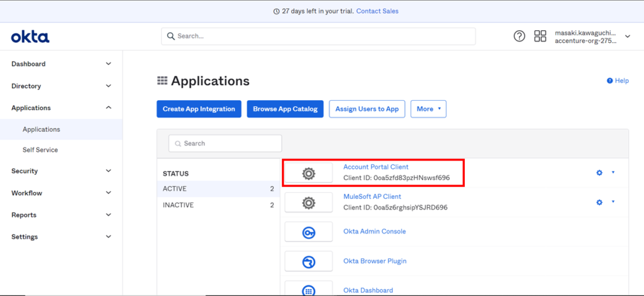The width and height of the screenshot is (644, 296).
Task: Click the applications list Search field
Action: click(225, 144)
